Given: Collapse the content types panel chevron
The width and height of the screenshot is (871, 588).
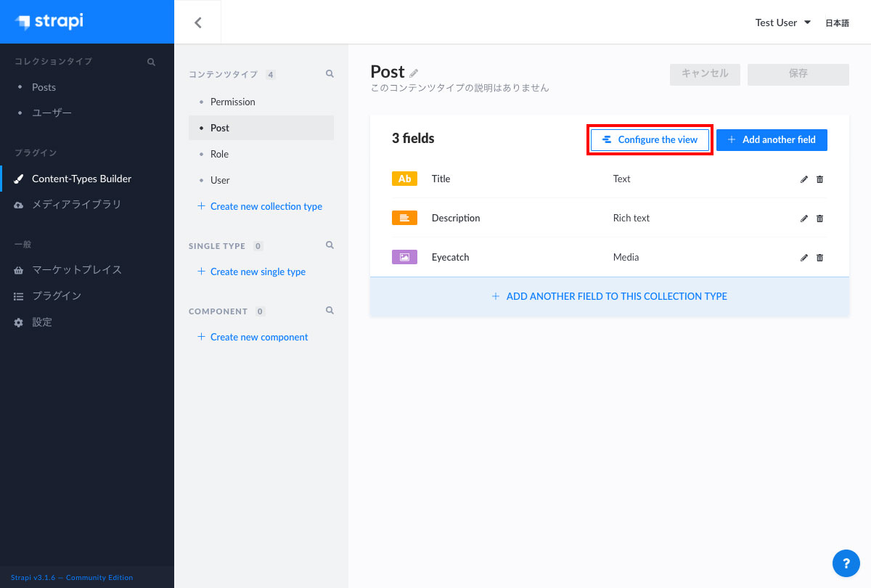Looking at the screenshot, I should point(197,21).
